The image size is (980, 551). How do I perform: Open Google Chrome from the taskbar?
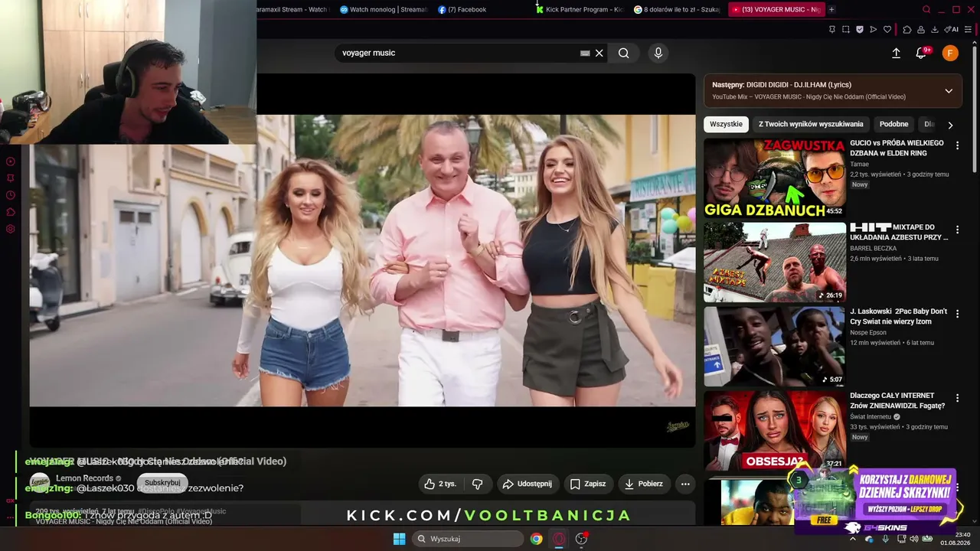537,539
